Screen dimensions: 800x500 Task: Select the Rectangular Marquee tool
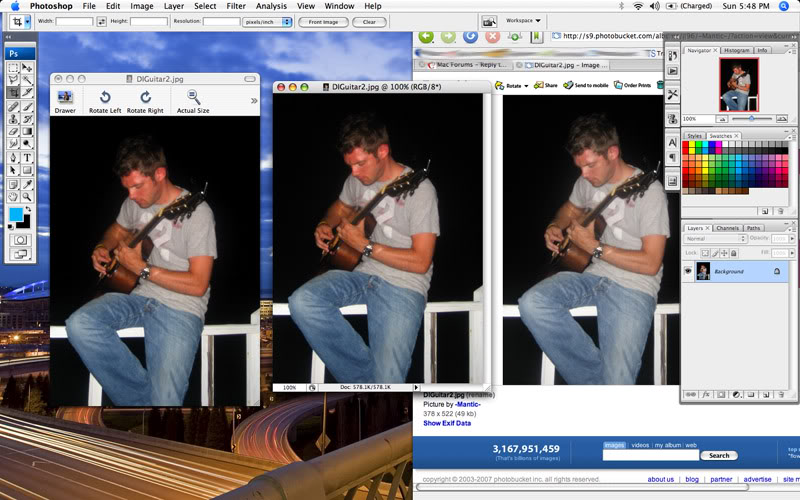[13, 68]
